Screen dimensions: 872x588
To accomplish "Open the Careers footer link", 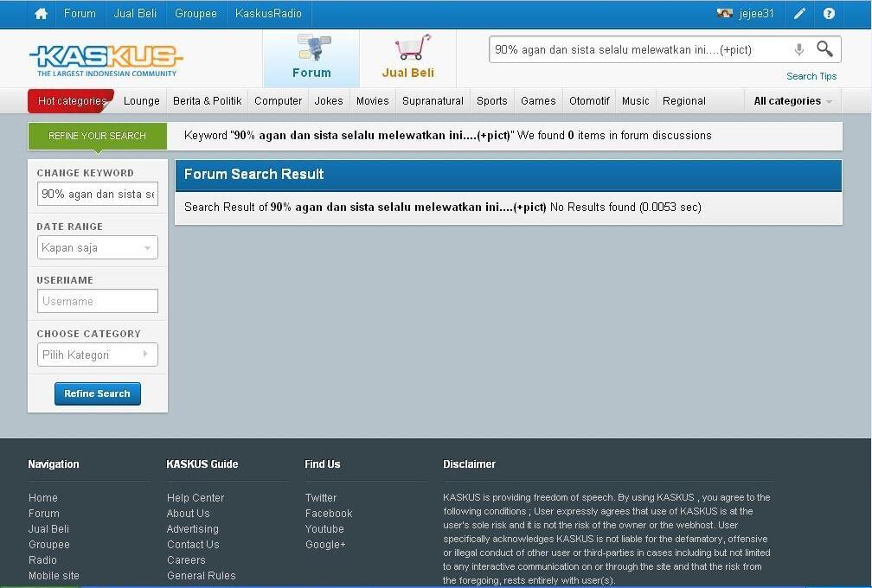I will point(186,560).
